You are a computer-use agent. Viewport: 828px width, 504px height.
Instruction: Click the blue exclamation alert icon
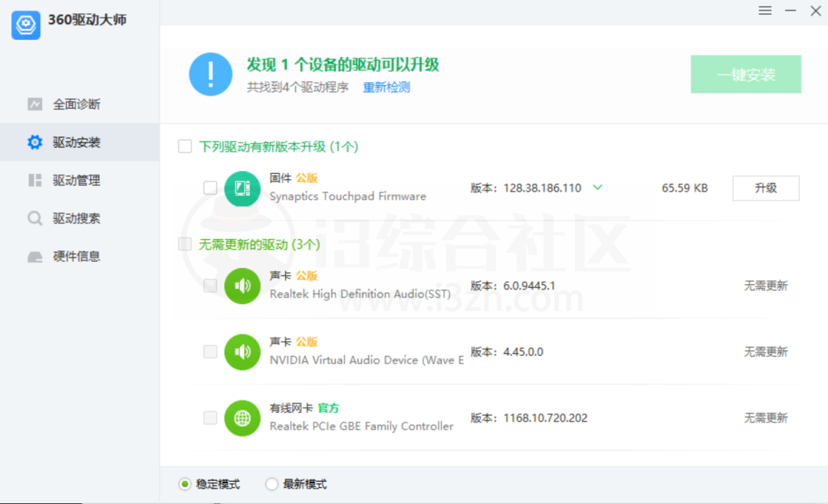click(x=211, y=74)
